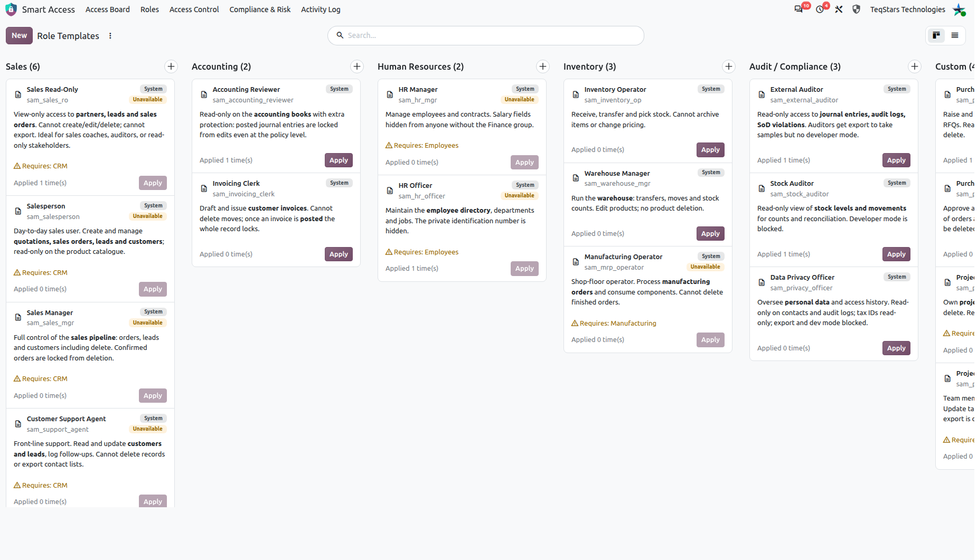Add a card to the Sales column
The image size is (977, 560).
[x=171, y=67]
